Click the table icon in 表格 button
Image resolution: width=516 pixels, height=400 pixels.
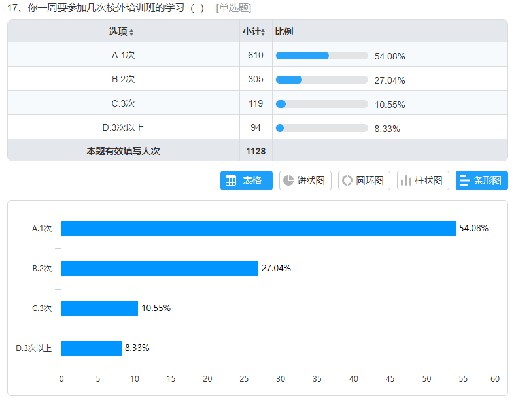[x=231, y=181]
